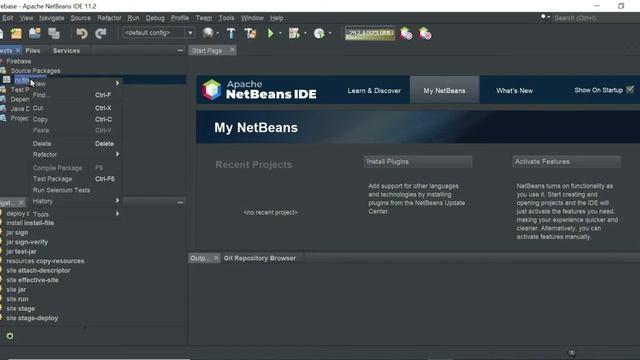Click the Undo arrow icon

click(x=82, y=33)
